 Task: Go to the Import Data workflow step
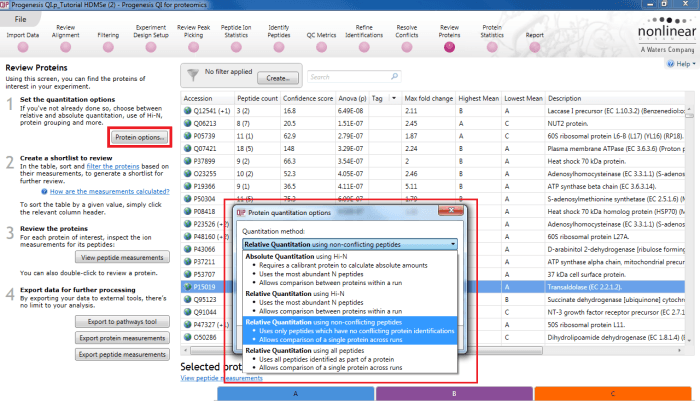tap(23, 47)
